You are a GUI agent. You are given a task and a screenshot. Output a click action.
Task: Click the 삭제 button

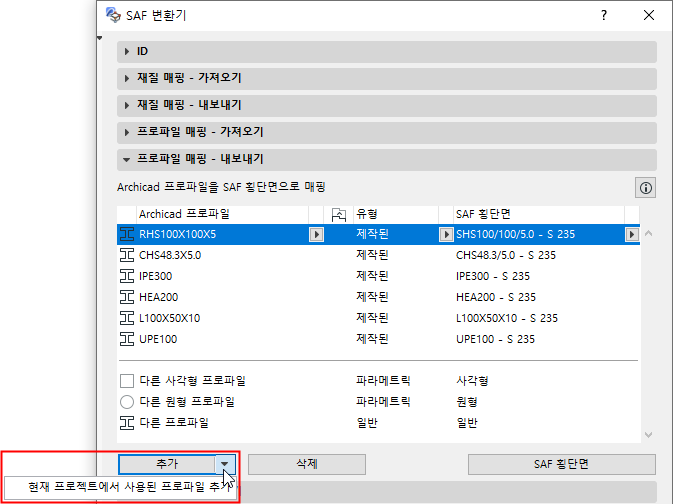[x=307, y=465]
